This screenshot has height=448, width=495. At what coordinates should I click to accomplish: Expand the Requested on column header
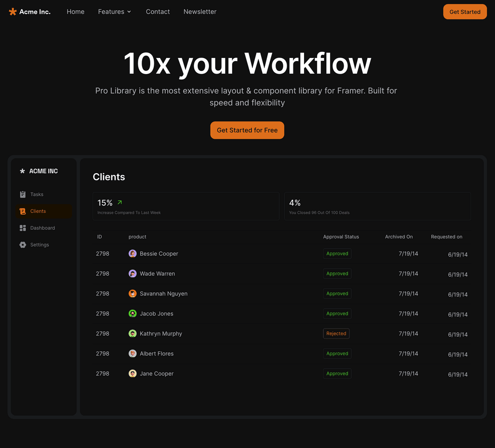446,237
